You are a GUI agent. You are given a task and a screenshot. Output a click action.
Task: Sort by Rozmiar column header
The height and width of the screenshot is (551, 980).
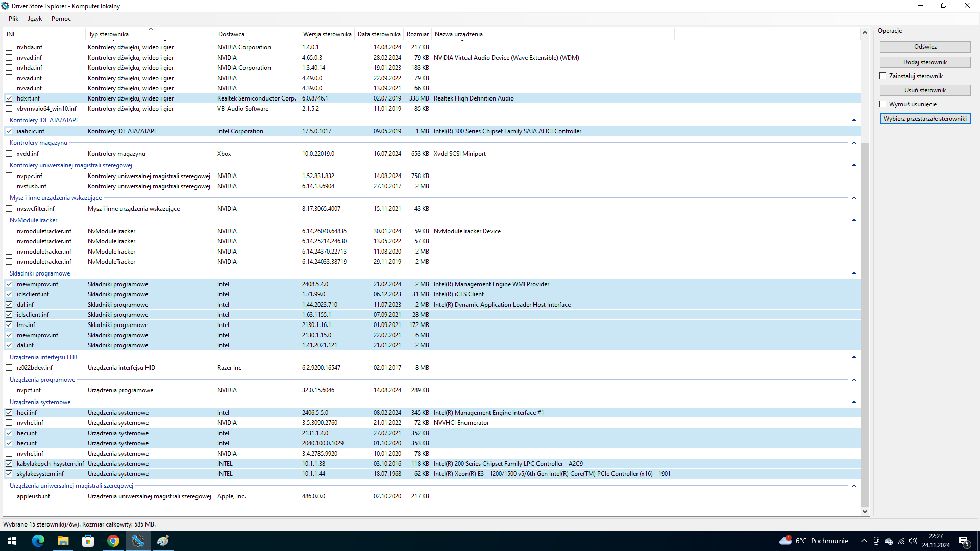pos(418,34)
